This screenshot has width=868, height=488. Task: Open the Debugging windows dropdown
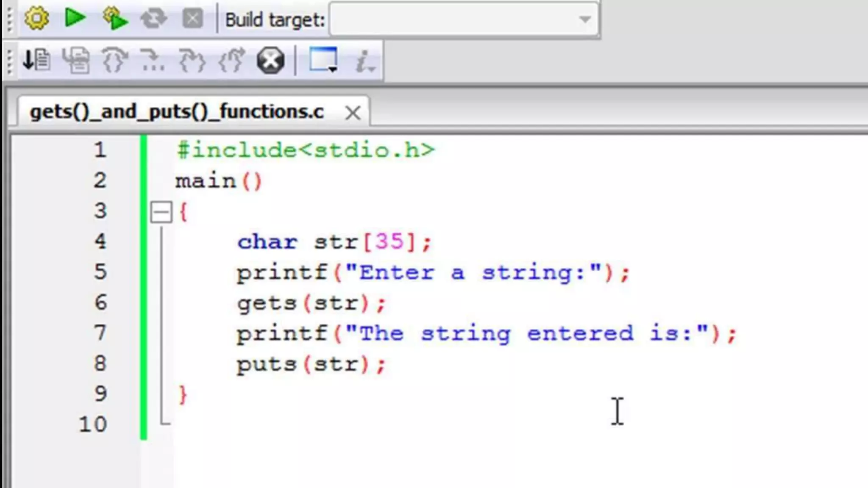324,60
